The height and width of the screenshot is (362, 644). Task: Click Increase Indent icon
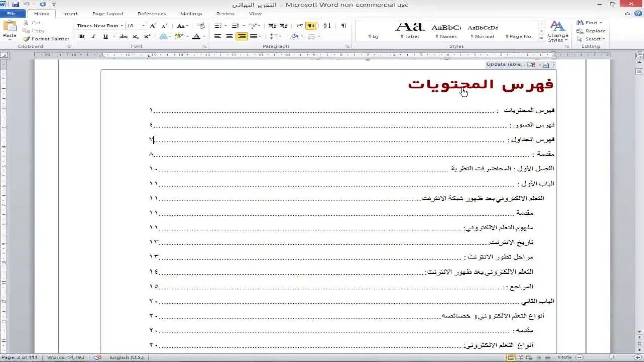click(x=283, y=26)
